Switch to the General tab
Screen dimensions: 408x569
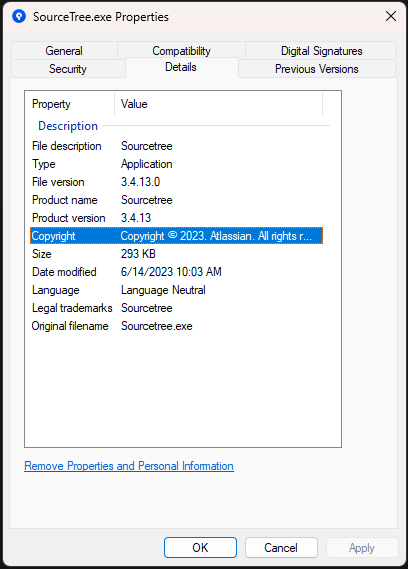click(x=64, y=51)
